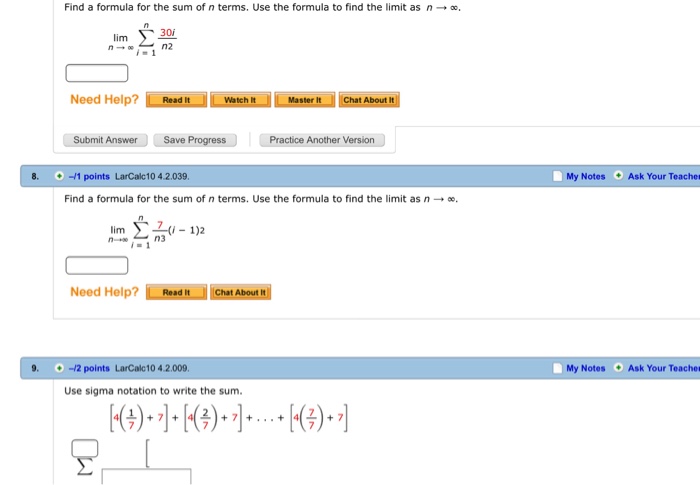
Task: Click plus icon beside question 9 Ask Your Teacher
Action: point(618,368)
